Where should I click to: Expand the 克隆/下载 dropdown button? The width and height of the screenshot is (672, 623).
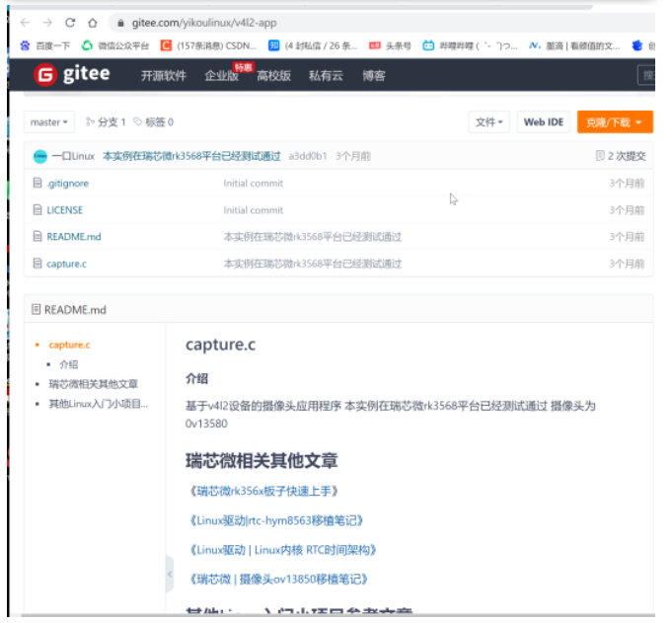coord(614,122)
